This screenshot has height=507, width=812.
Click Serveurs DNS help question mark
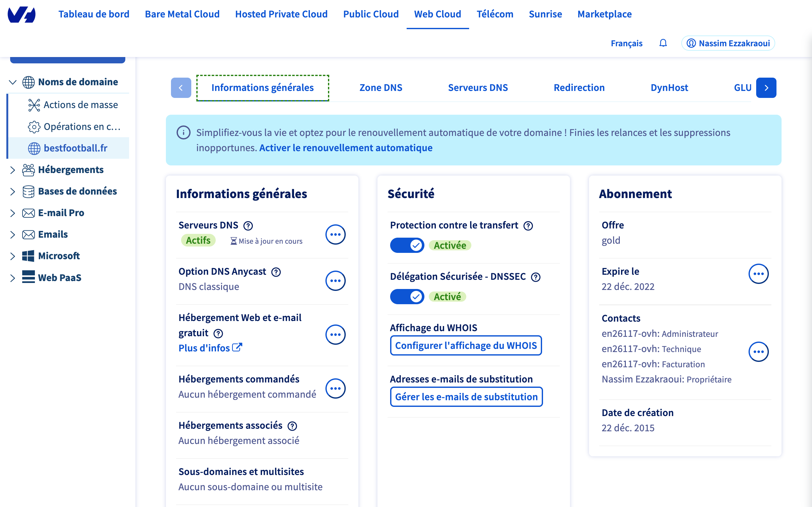[248, 226]
